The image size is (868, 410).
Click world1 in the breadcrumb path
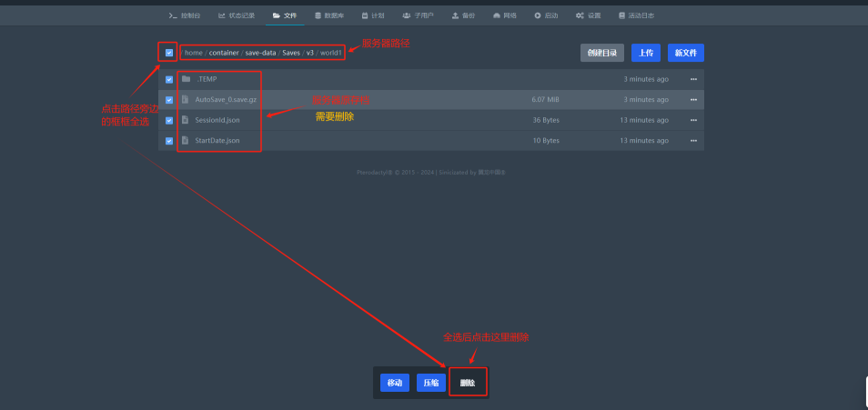point(331,53)
